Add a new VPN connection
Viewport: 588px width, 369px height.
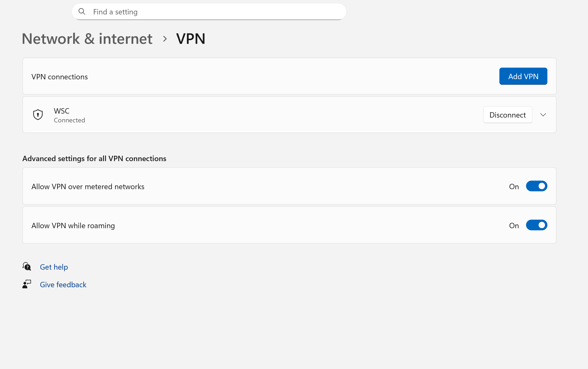tap(523, 76)
